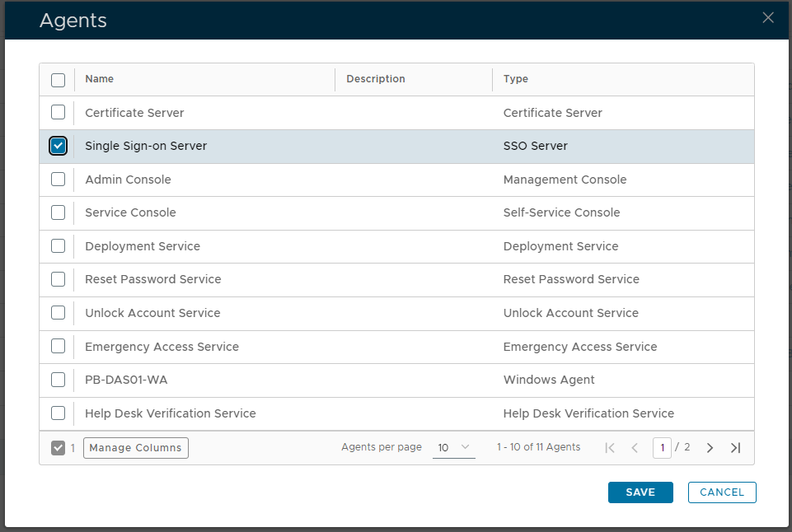The image size is (792, 532).
Task: Toggle the select-all checkbox in header
Action: tap(58, 80)
